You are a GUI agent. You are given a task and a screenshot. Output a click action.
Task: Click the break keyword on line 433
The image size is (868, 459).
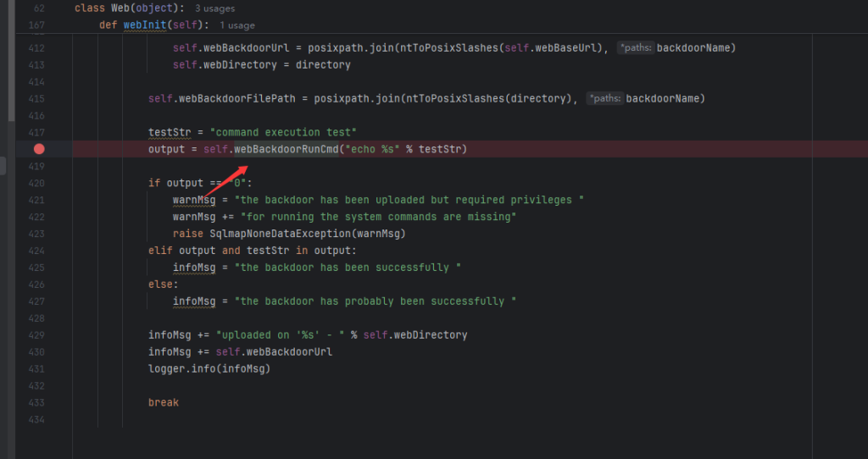click(x=163, y=403)
